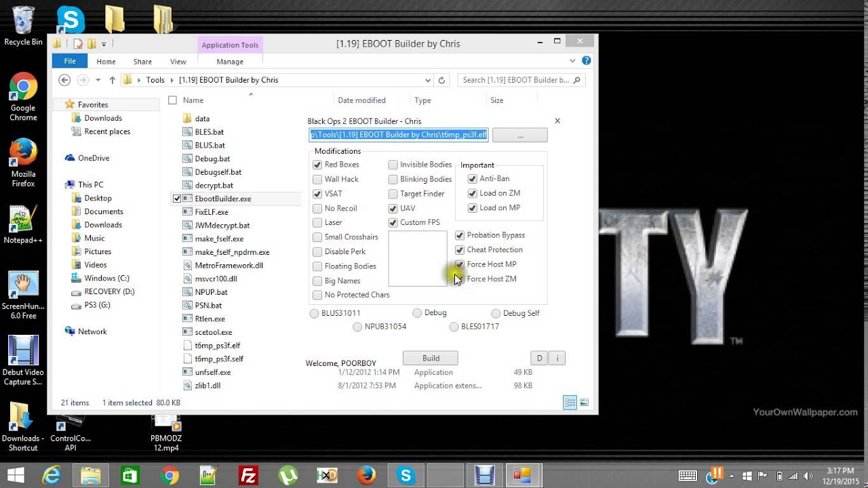868x488 pixels.
Task: Open PBMODZ 12.mp4 desktop file
Action: click(x=166, y=433)
